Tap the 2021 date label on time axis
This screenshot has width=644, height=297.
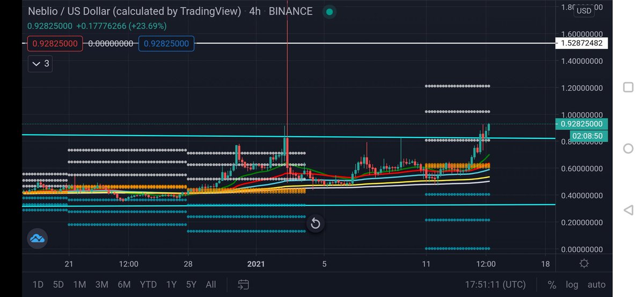pos(256,264)
